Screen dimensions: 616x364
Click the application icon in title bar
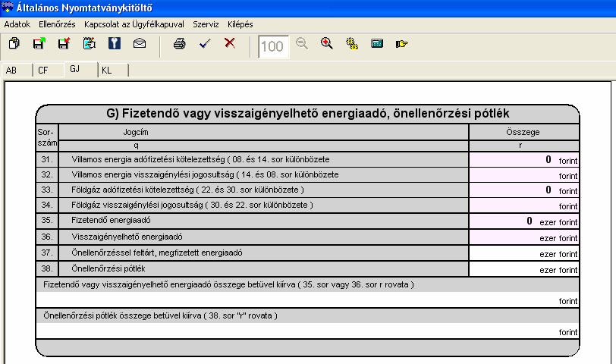(x=8, y=8)
